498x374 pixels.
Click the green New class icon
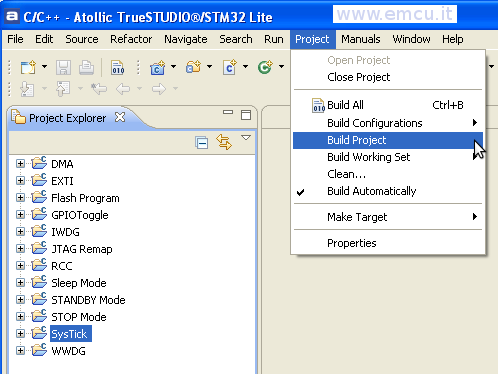(265, 67)
